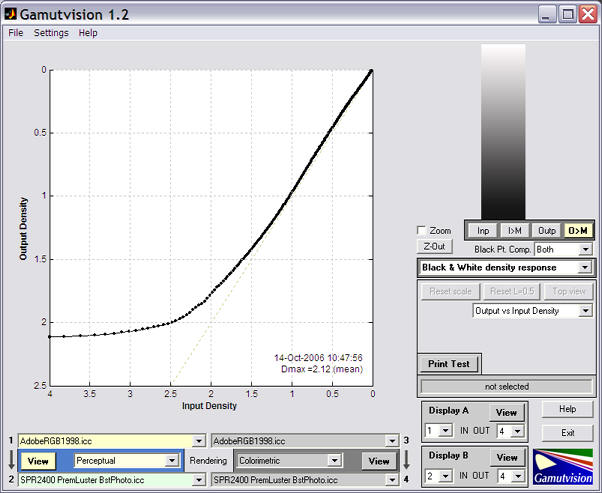Click the Dmax =2.12 (mean) text

point(322,369)
